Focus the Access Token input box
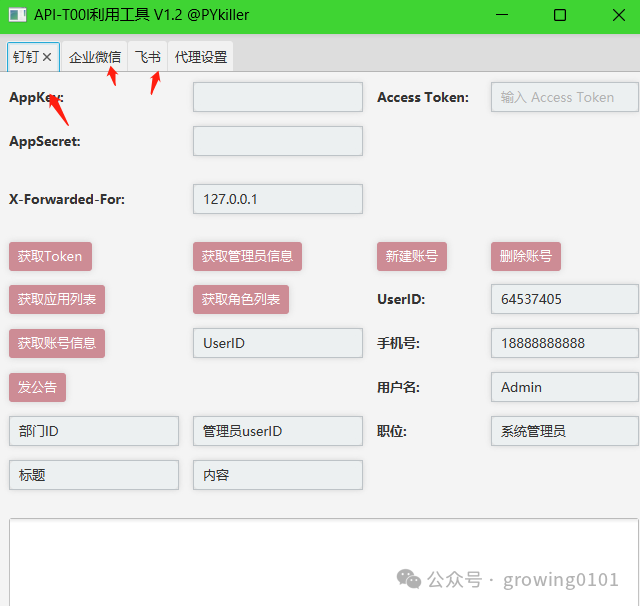The width and height of the screenshot is (640, 606). coord(564,97)
